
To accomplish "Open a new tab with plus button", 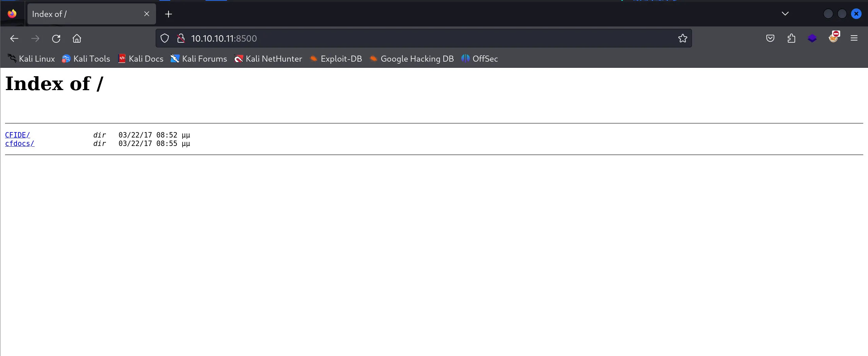I will coord(169,14).
